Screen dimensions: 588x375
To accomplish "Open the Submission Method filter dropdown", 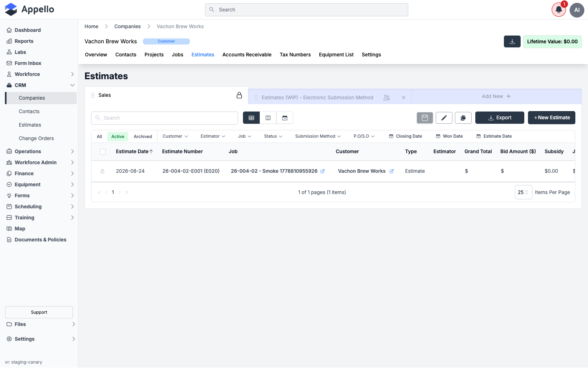I will click(x=318, y=136).
